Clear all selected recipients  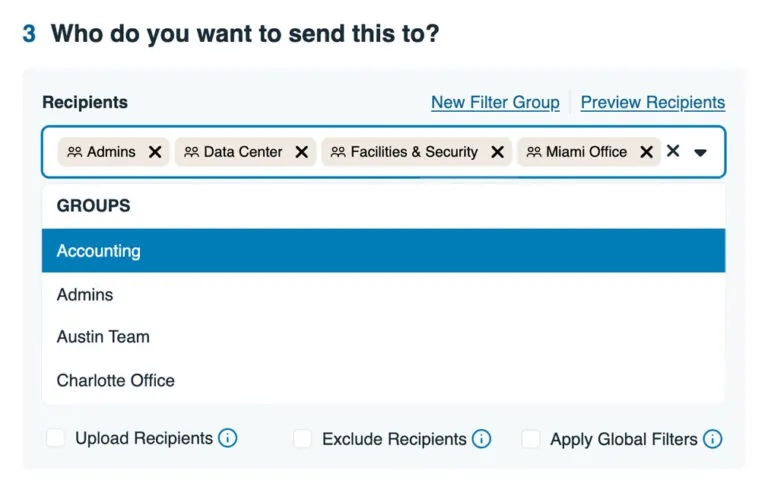673,151
